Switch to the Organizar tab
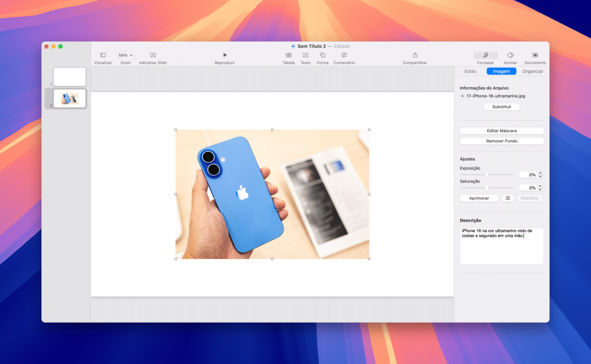 click(x=533, y=71)
